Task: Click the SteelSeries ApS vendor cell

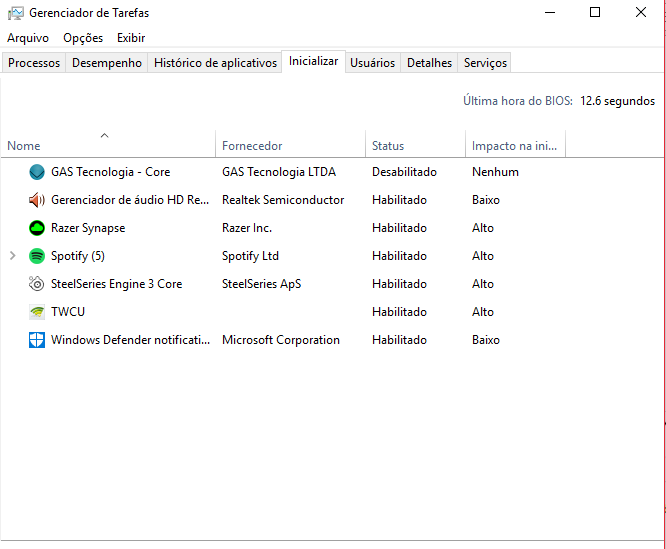Action: click(x=262, y=284)
